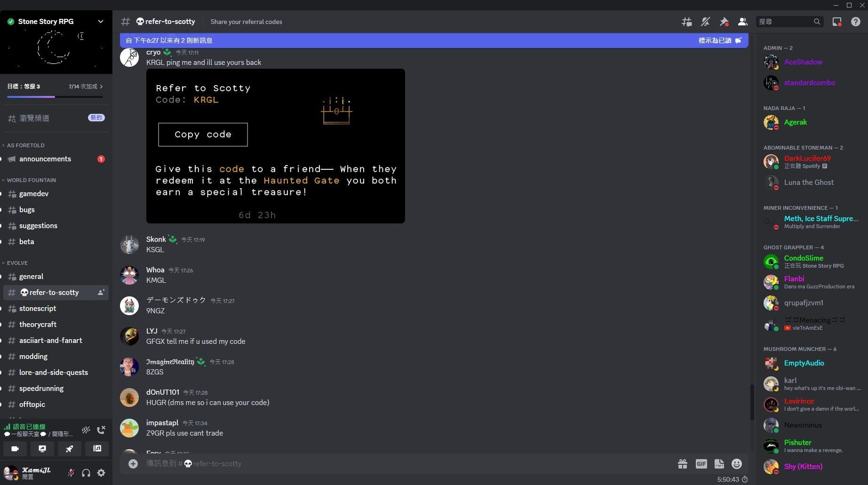Open the Threads panel icon
The width and height of the screenshot is (868, 485).
coord(686,22)
